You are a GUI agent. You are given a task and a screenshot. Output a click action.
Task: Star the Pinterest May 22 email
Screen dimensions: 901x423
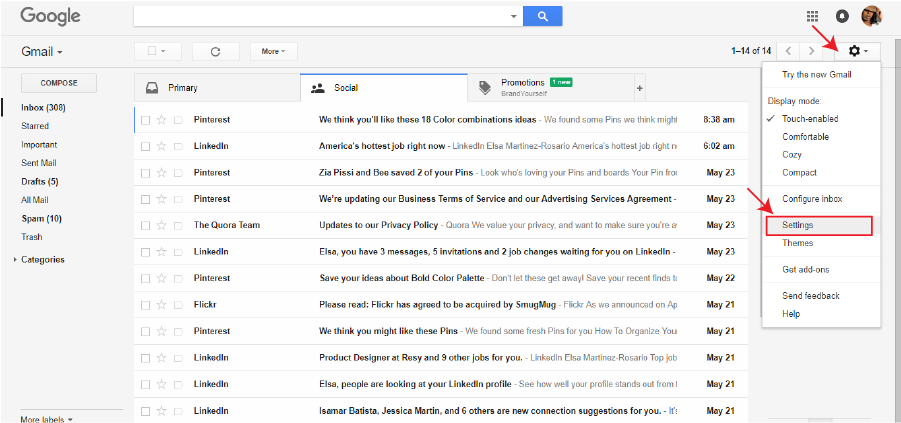161,278
